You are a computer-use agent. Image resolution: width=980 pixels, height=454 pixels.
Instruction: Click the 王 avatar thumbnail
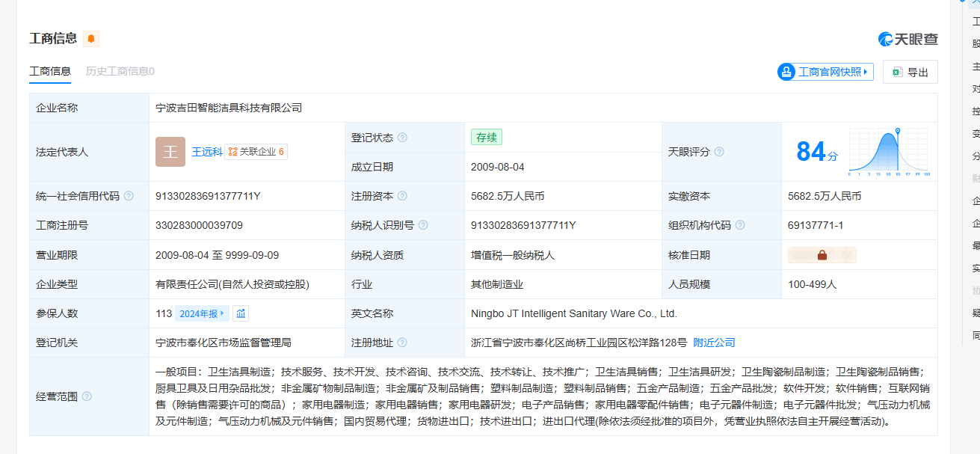coord(170,152)
